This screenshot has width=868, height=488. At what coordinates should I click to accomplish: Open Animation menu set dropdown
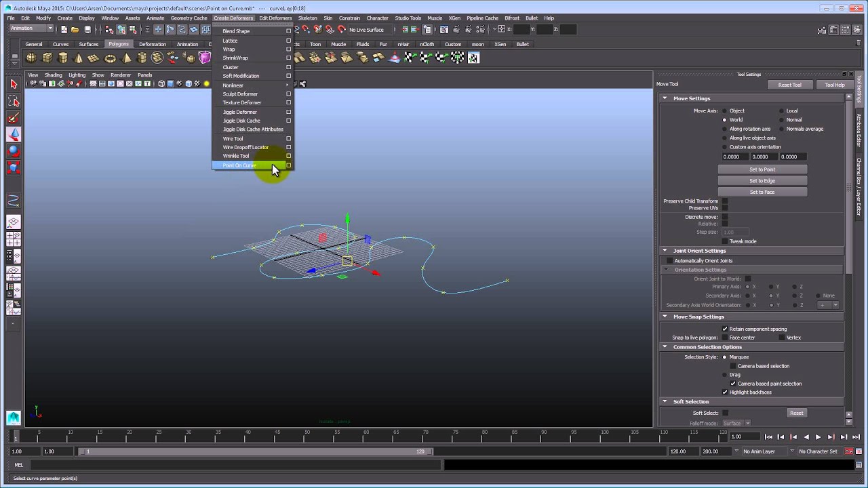pos(31,29)
